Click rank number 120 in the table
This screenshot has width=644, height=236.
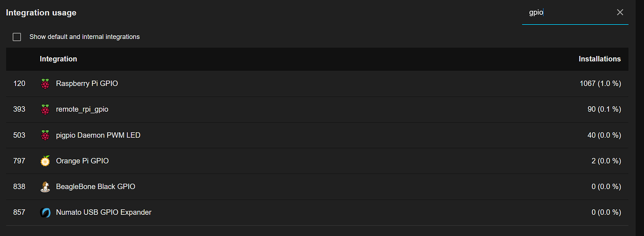[x=20, y=83]
